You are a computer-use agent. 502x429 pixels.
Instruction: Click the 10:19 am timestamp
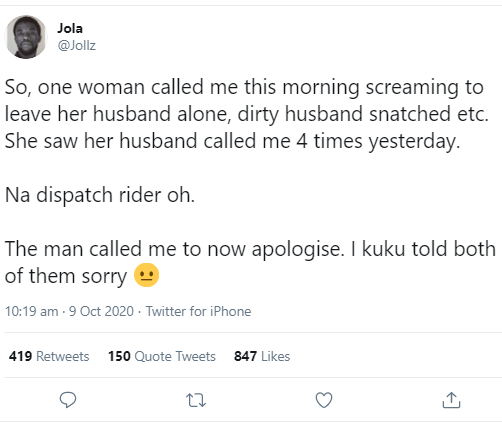32,311
